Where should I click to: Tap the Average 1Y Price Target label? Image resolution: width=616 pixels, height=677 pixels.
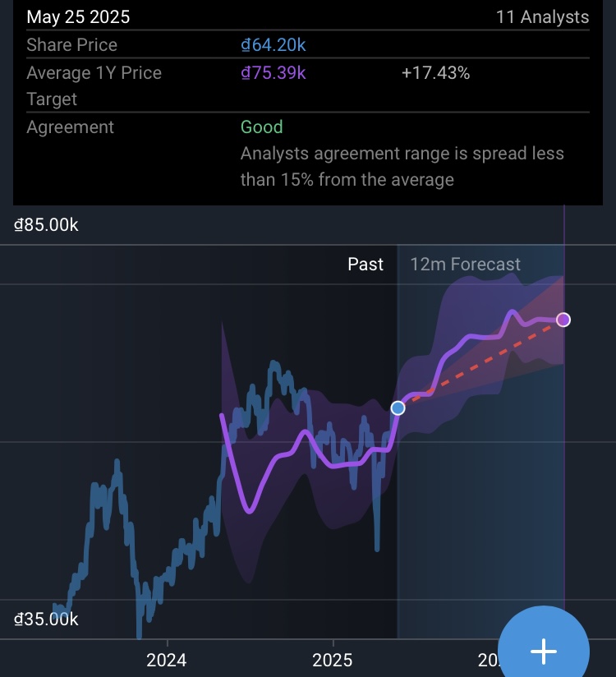click(x=94, y=85)
